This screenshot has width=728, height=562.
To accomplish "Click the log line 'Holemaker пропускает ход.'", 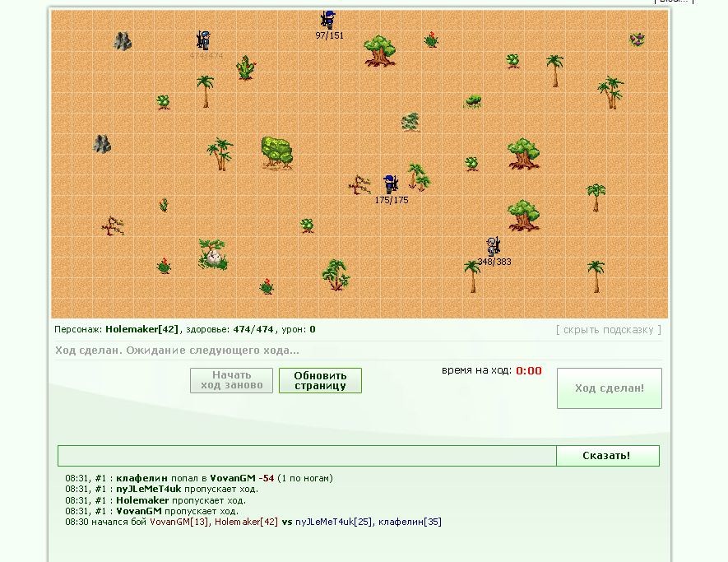I will pos(155,500).
